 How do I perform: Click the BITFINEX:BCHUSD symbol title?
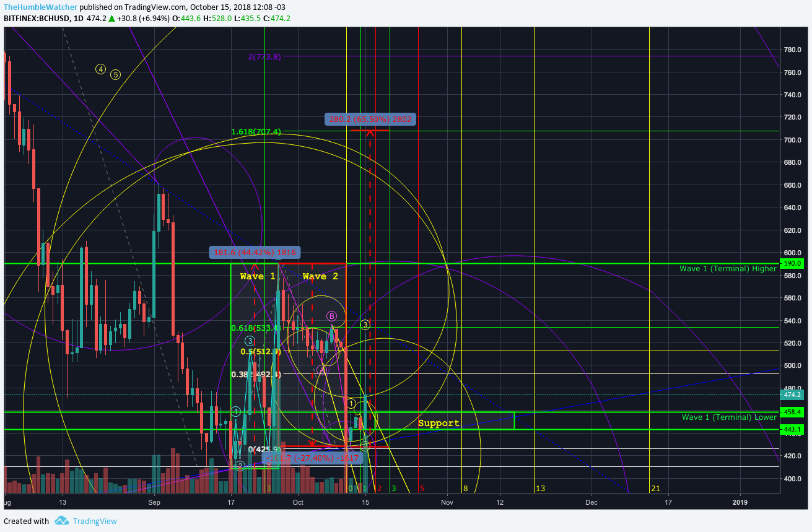[x=38, y=19]
